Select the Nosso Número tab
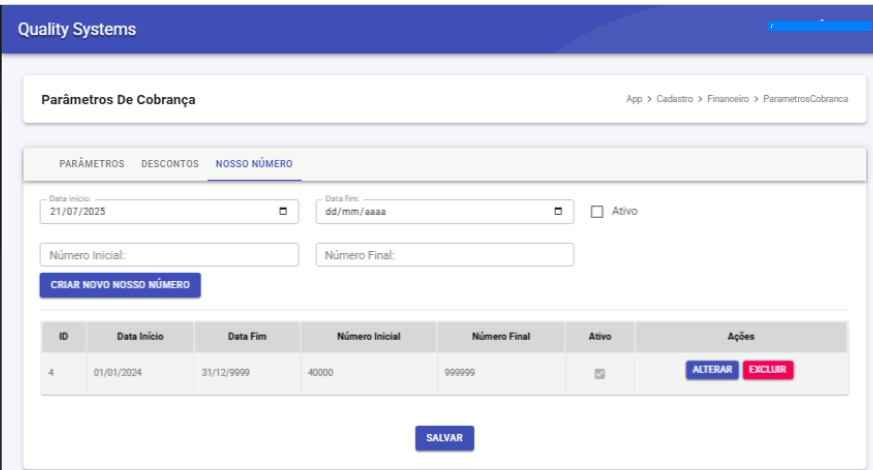The image size is (873, 470). point(254,164)
